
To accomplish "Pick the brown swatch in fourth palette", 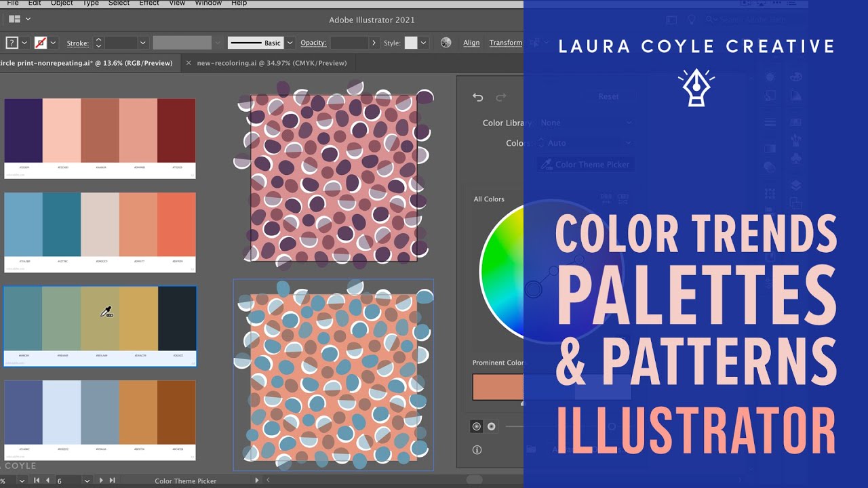I will click(176, 411).
